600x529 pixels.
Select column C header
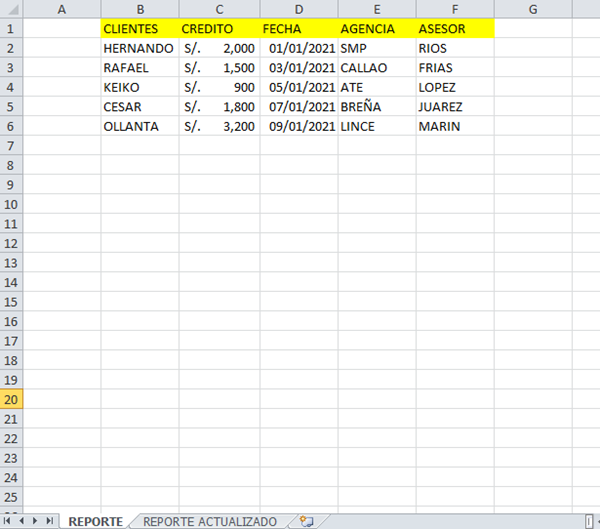220,9
